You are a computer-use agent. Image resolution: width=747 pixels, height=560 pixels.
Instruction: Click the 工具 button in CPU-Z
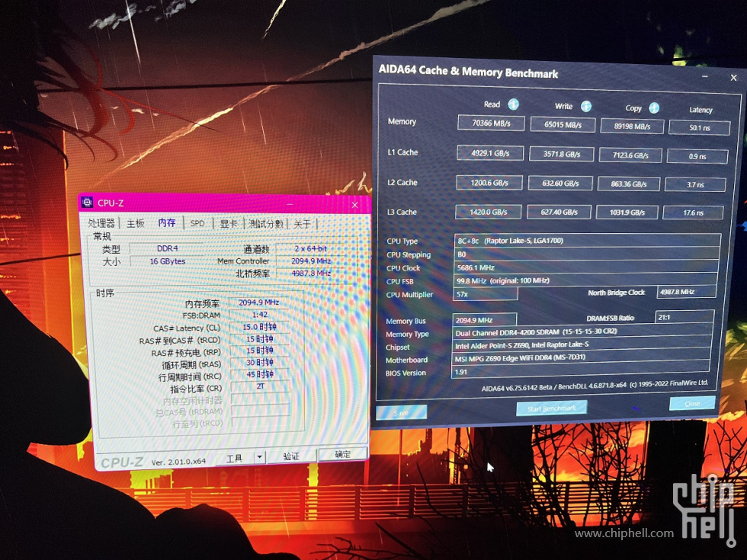coord(235,458)
